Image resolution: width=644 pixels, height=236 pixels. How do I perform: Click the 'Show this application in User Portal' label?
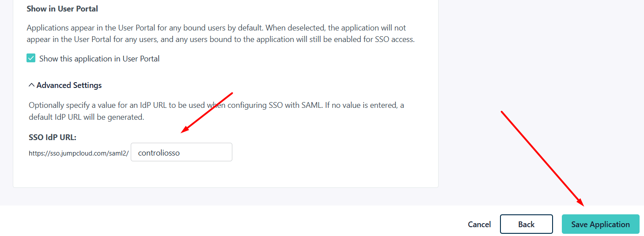coord(99,59)
